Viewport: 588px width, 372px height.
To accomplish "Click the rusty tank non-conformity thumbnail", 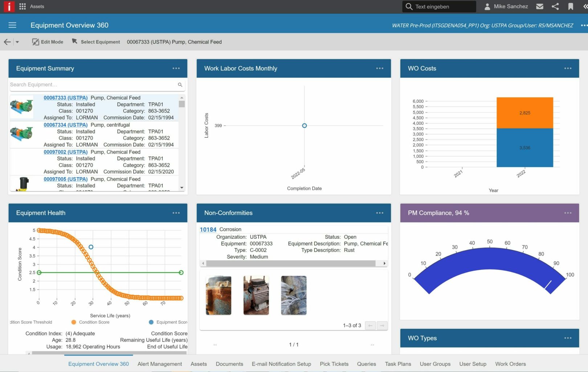I will (219, 295).
